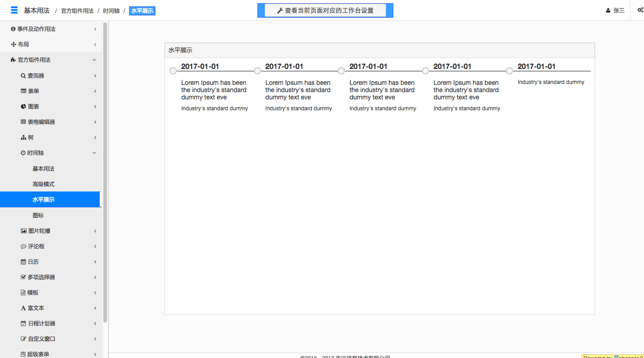Click the last timeline circle marker
The image size is (644, 358).
509,71
